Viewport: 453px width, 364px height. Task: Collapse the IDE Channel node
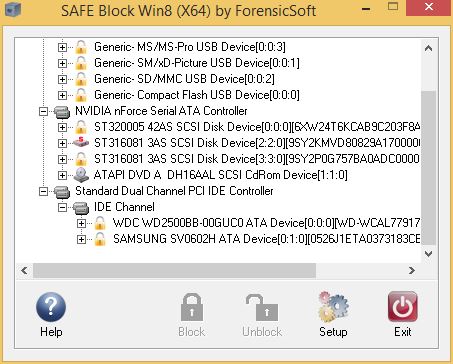(62, 207)
